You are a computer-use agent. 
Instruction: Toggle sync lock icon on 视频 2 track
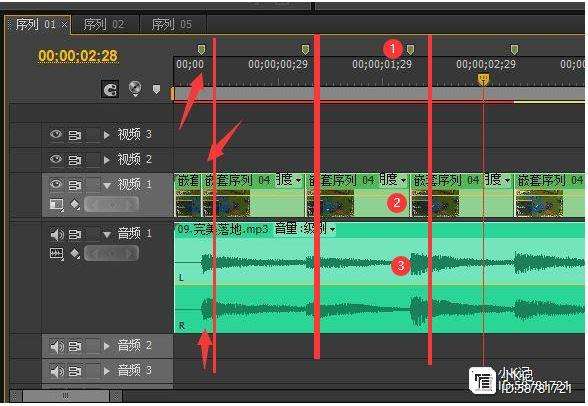click(75, 160)
